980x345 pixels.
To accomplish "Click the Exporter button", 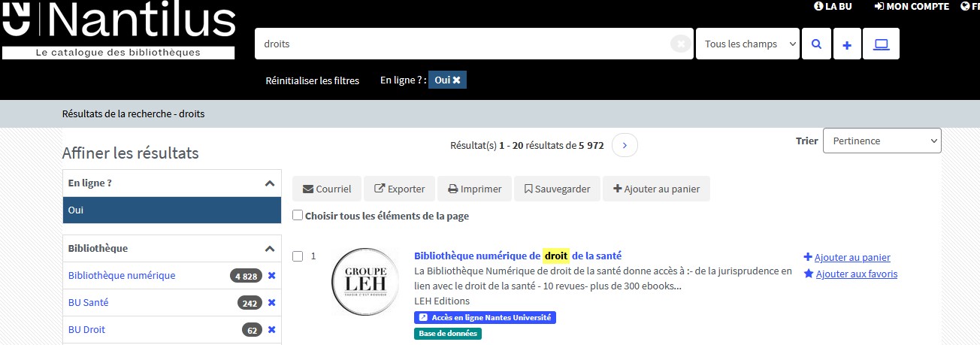I will point(400,189).
